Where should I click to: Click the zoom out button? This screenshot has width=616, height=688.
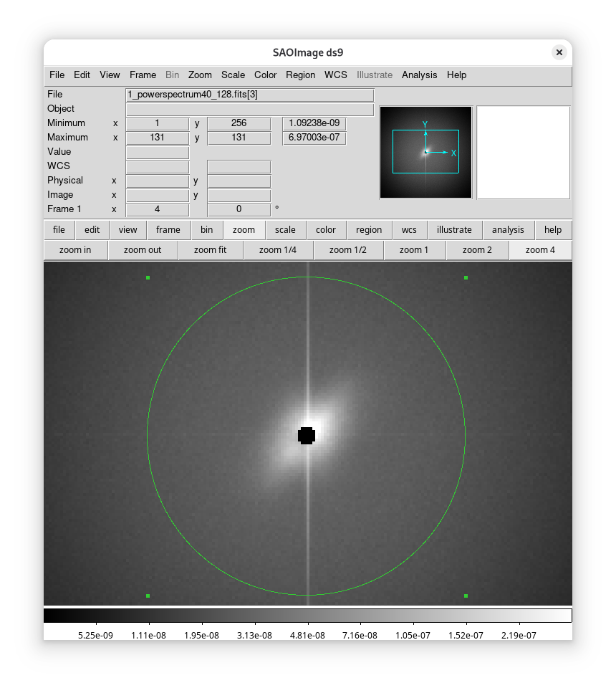(142, 250)
